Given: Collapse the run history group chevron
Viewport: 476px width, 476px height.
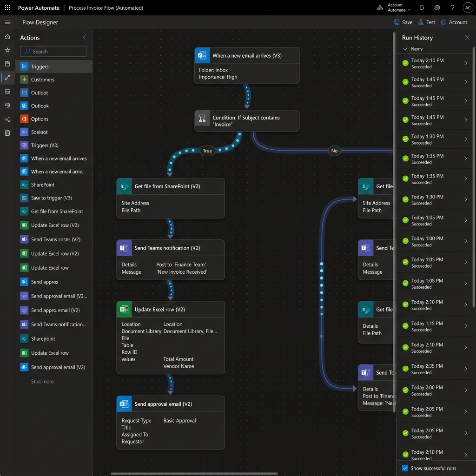Looking at the screenshot, I should coord(405,49).
